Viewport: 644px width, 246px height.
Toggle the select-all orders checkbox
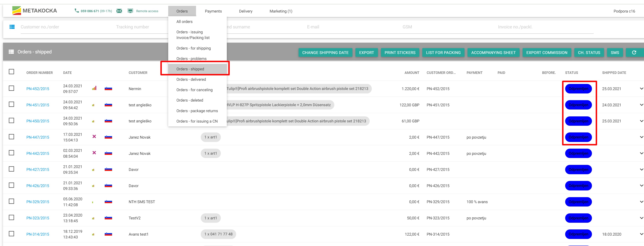pos(11,72)
